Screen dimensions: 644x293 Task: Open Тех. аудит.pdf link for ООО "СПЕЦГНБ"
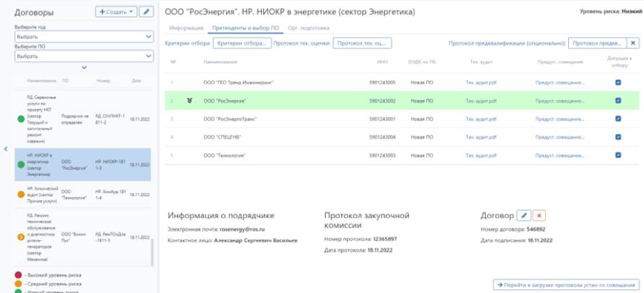(x=481, y=136)
